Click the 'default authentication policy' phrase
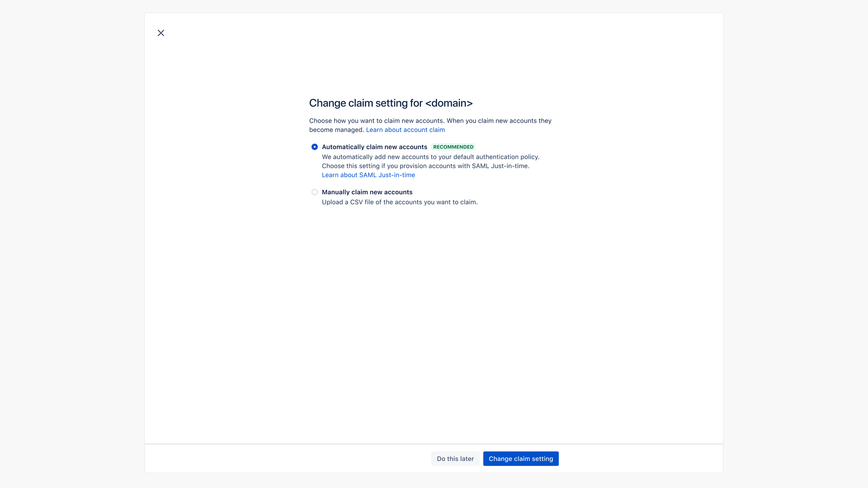This screenshot has width=868, height=488. pos(496,157)
